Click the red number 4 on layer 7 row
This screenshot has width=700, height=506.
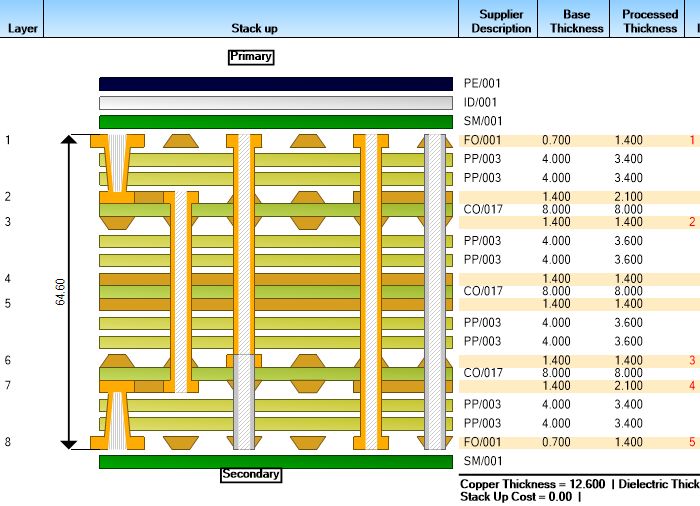(692, 386)
